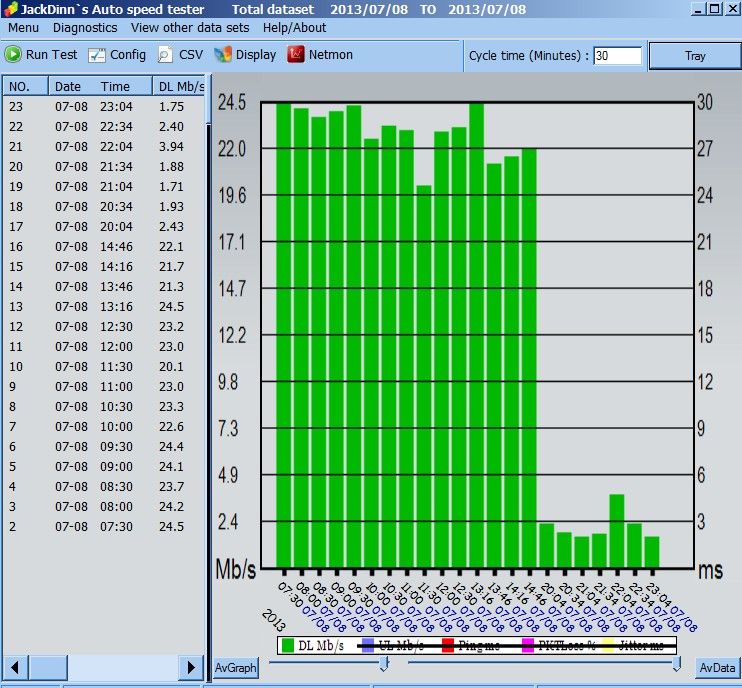The width and height of the screenshot is (742, 688).
Task: Click the Cycle time minutes input field
Action: click(x=618, y=56)
